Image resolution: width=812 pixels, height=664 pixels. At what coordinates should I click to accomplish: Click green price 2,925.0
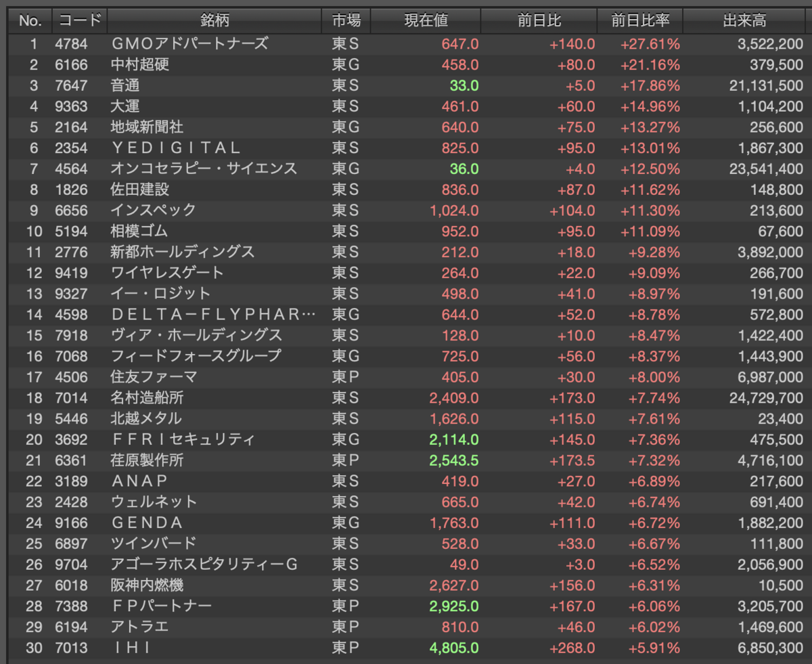click(454, 606)
